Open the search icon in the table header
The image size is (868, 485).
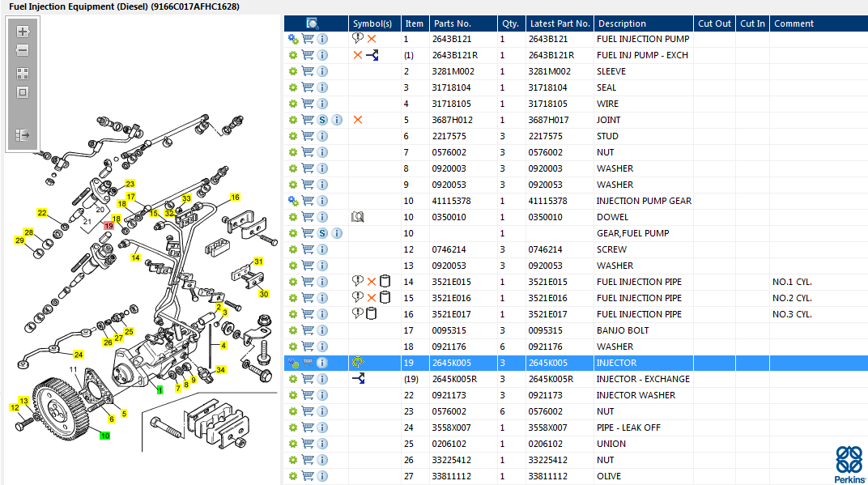tap(313, 23)
